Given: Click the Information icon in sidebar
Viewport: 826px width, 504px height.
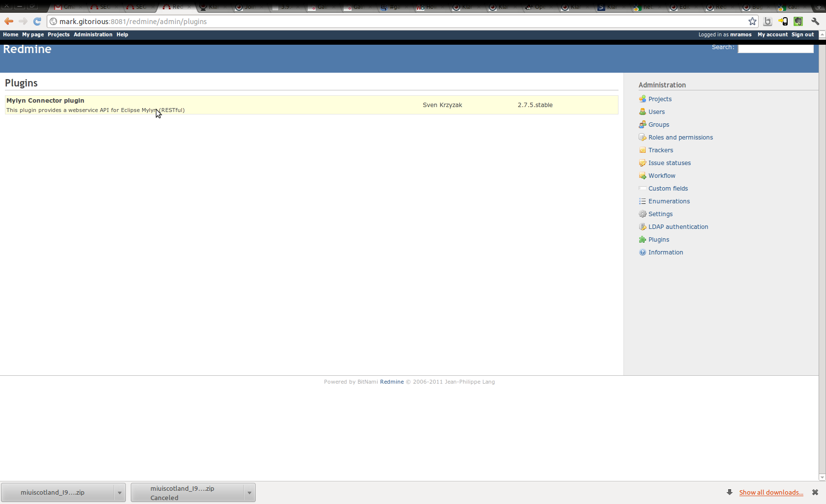Looking at the screenshot, I should tap(642, 252).
